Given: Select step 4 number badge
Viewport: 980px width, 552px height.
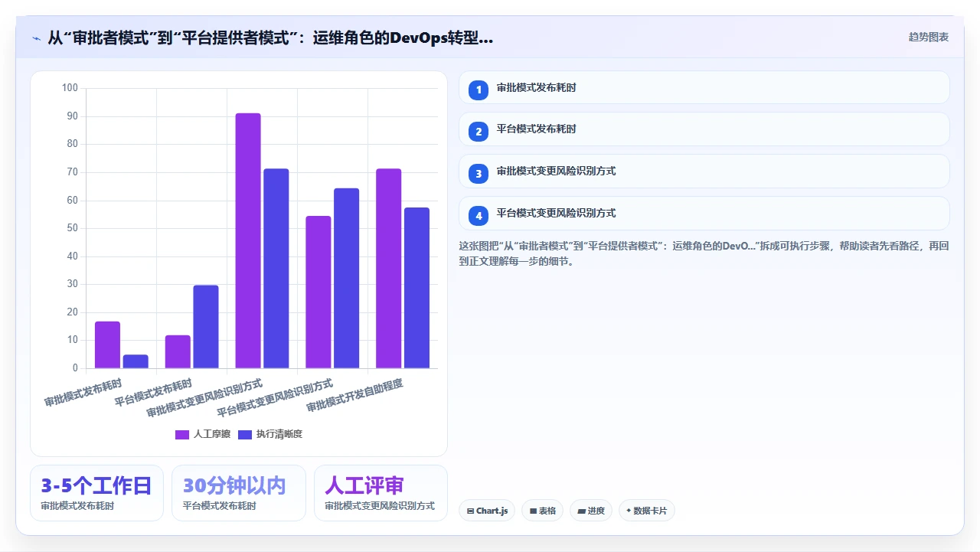Looking at the screenshot, I should (479, 215).
